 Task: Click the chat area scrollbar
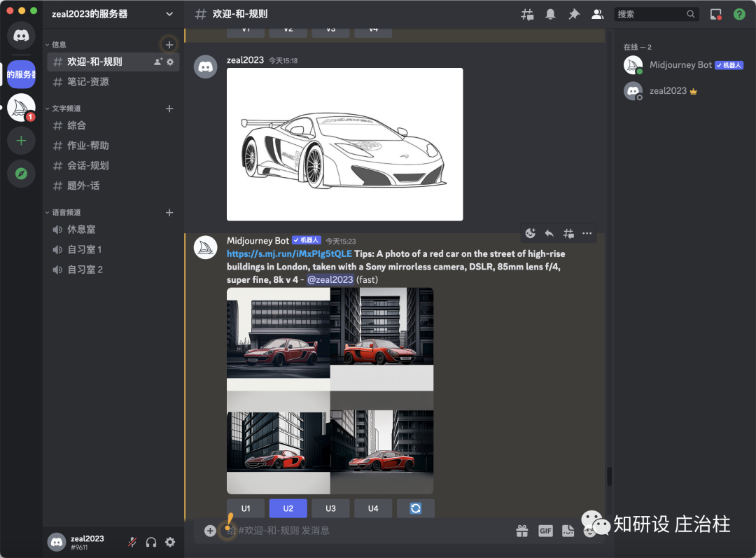[x=609, y=477]
